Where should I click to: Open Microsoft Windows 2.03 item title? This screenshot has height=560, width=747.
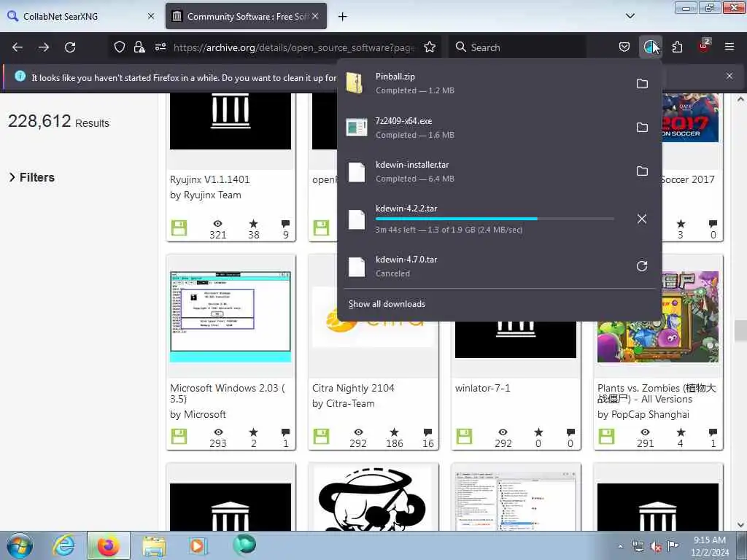(x=228, y=393)
